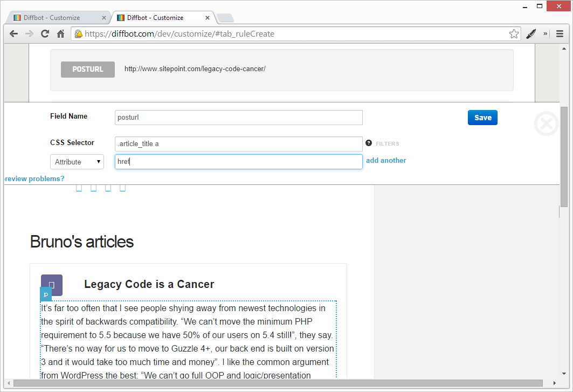Image resolution: width=573 pixels, height=392 pixels.
Task: Open the Chrome hamburger menu
Action: click(560, 33)
